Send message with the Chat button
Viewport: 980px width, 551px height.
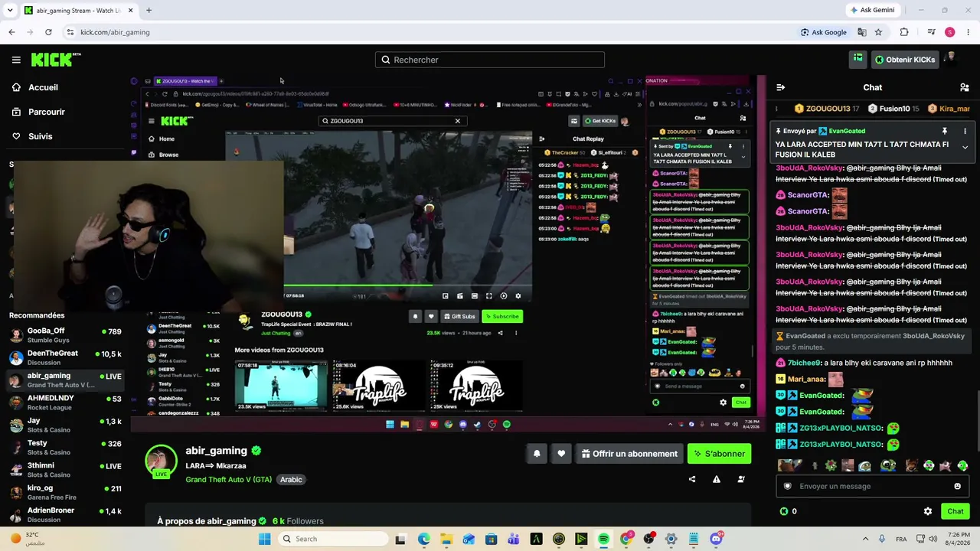click(x=955, y=511)
